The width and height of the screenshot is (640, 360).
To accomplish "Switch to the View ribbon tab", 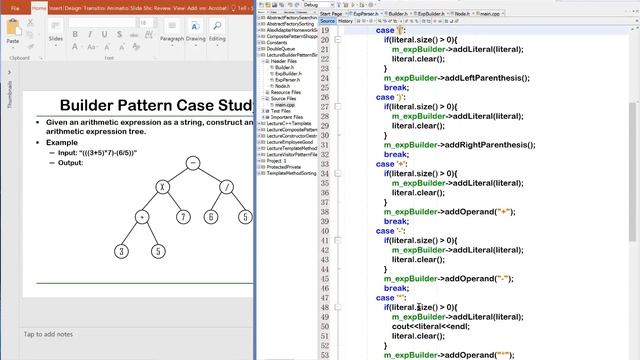I will [179, 8].
